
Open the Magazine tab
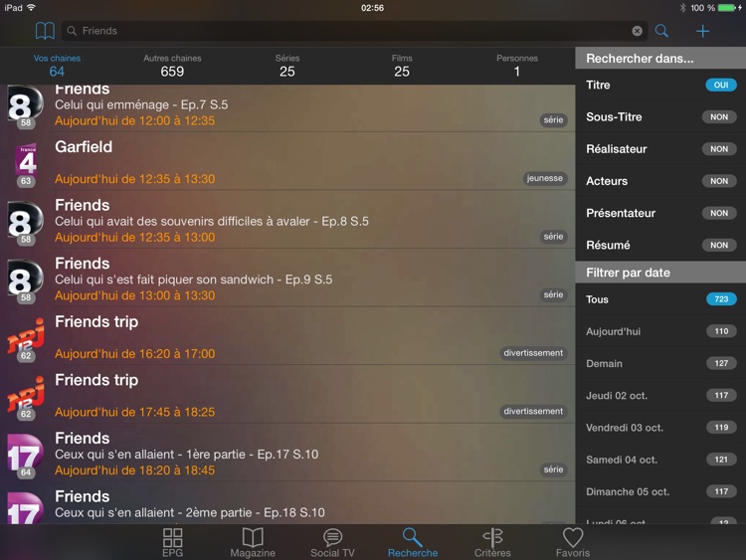point(253,542)
